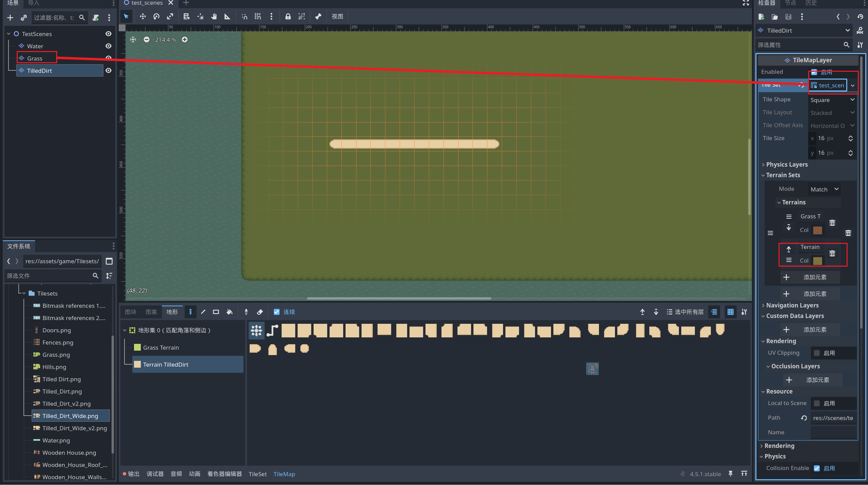Toggle visibility of the Water layer
Viewport: 868px width, 485px height.
pyautogui.click(x=108, y=46)
